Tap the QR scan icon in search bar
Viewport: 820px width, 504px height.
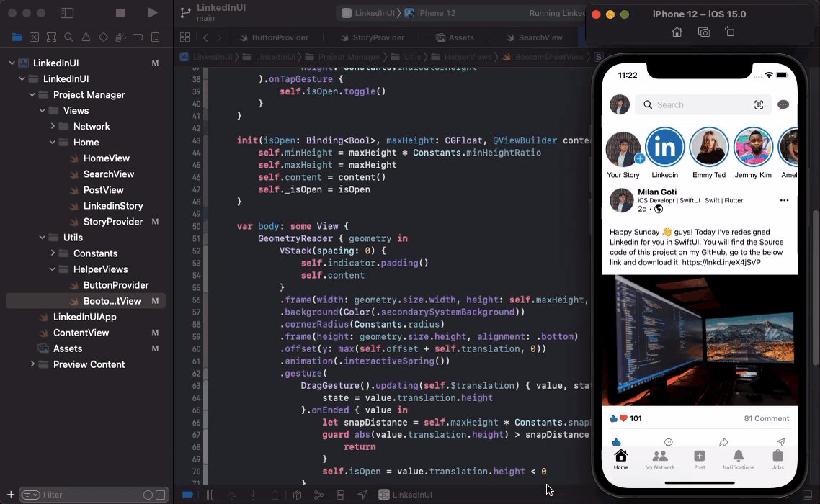click(x=758, y=104)
